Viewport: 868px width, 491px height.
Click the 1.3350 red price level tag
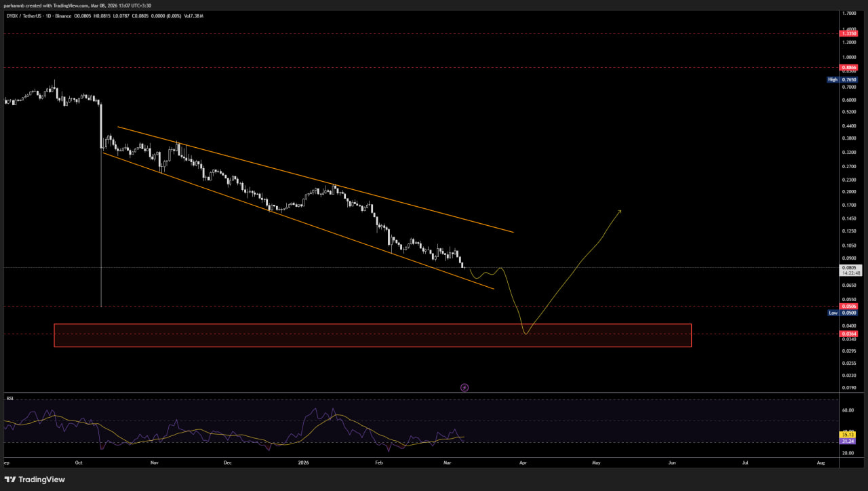point(848,33)
